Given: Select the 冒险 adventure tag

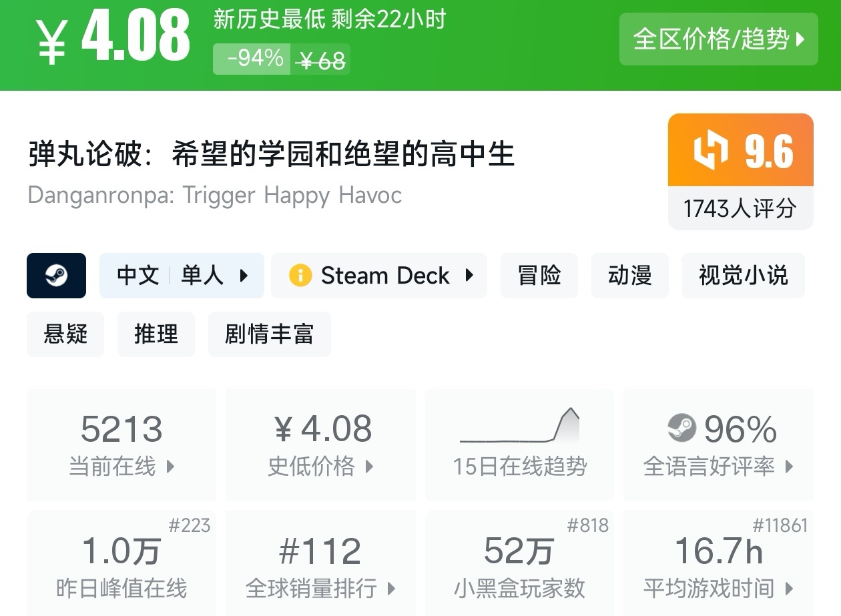Looking at the screenshot, I should coord(539,276).
